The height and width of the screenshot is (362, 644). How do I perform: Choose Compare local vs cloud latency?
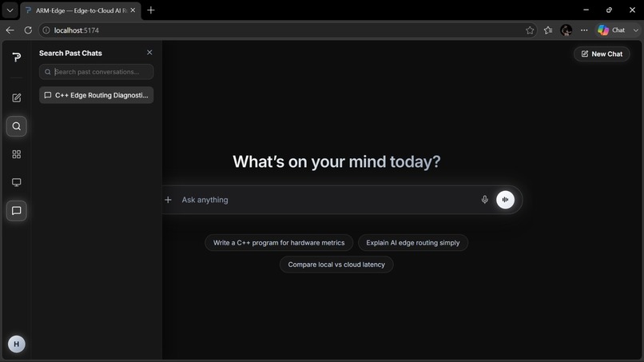click(x=336, y=265)
